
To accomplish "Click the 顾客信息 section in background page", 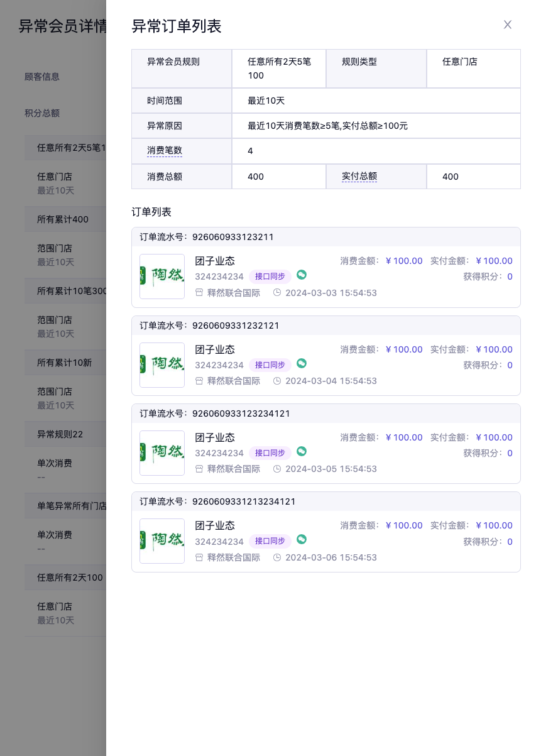I will pyautogui.click(x=42, y=77).
